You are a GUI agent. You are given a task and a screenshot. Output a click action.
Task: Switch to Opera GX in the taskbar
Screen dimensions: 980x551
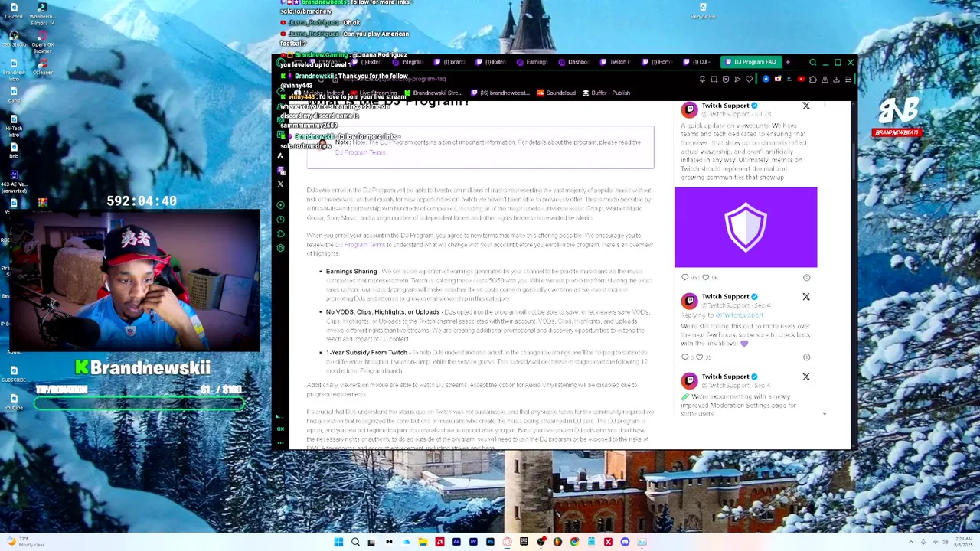pyautogui.click(x=507, y=542)
